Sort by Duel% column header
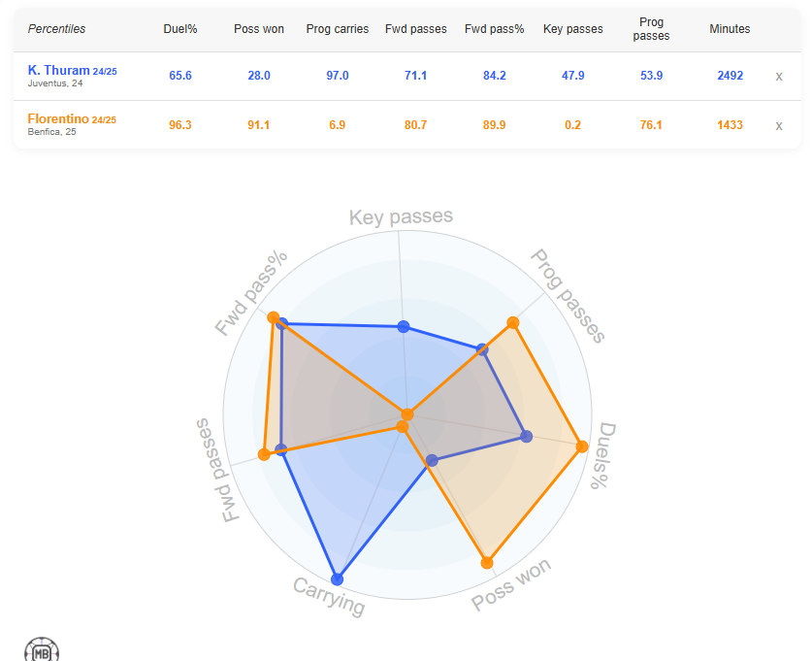 [x=180, y=29]
